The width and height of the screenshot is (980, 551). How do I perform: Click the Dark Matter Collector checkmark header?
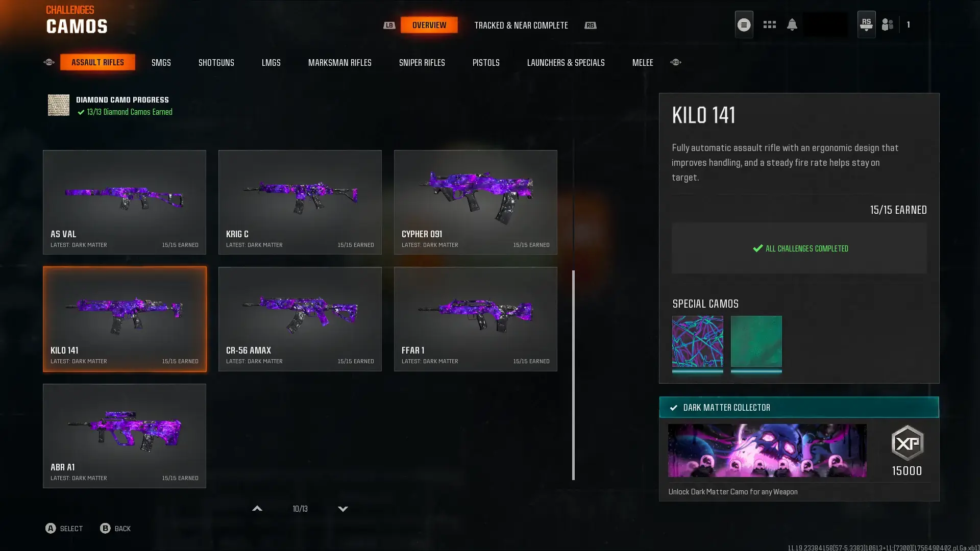799,407
